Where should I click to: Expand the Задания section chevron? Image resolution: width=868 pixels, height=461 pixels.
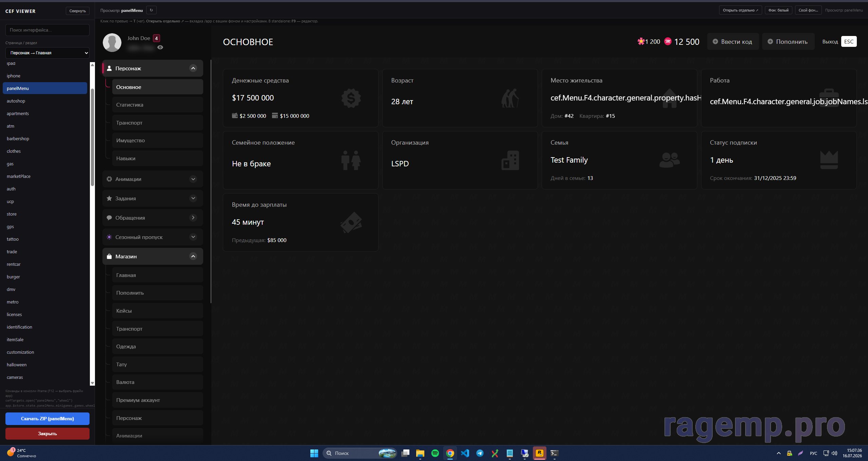[193, 198]
